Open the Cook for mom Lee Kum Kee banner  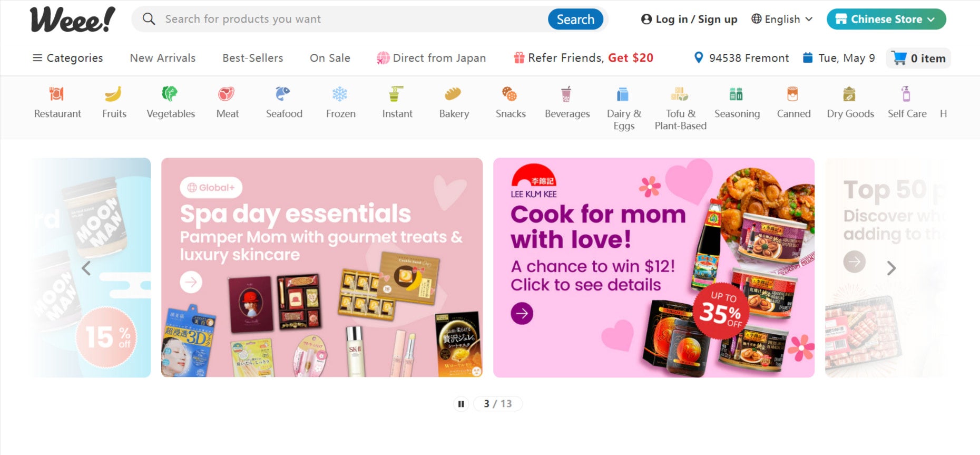pyautogui.click(x=654, y=268)
